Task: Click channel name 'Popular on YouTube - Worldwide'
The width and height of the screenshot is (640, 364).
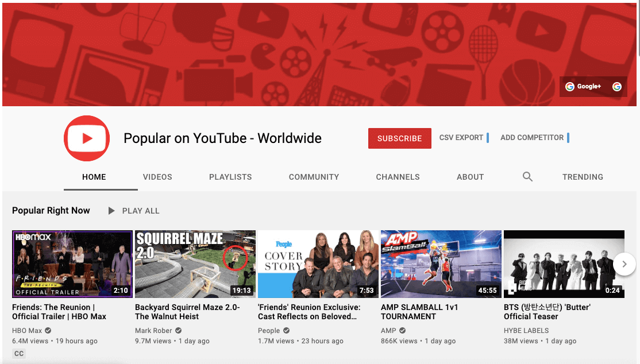Action: click(x=222, y=138)
